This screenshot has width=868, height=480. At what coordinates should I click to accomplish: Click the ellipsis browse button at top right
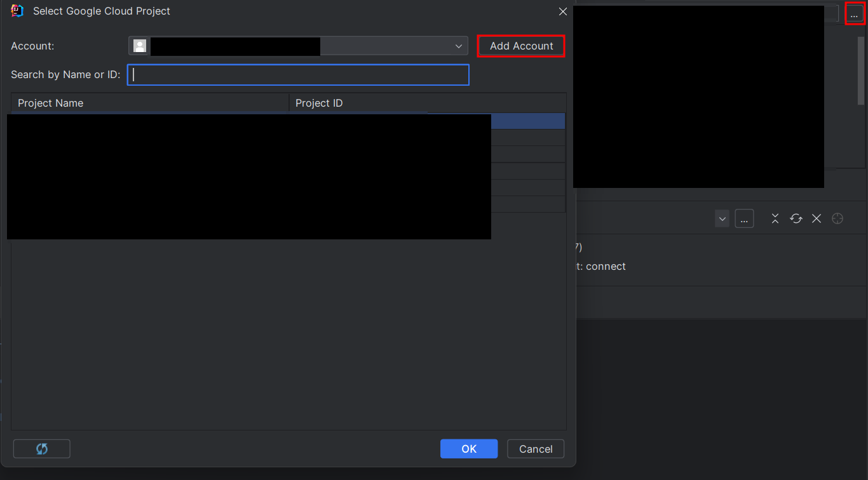tap(854, 13)
